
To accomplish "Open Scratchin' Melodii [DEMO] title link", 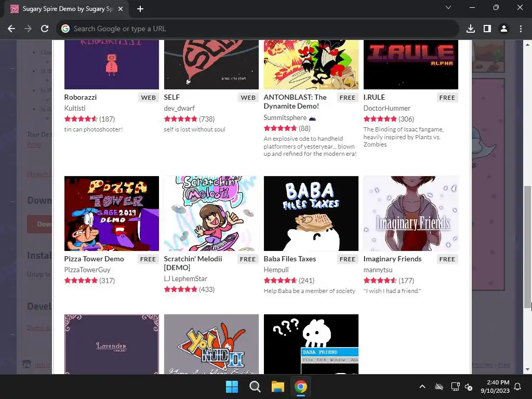I will click(x=193, y=263).
